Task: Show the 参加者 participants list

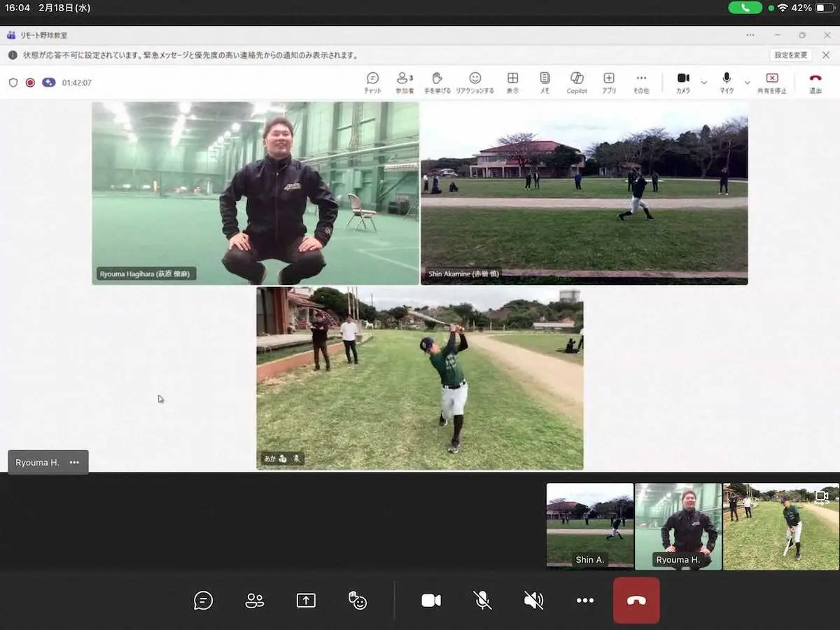Action: click(405, 82)
